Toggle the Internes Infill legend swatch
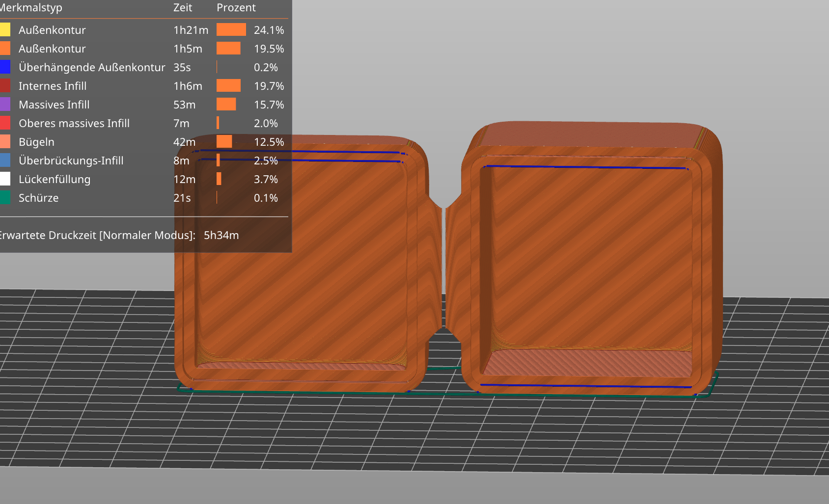The image size is (829, 504). click(6, 85)
